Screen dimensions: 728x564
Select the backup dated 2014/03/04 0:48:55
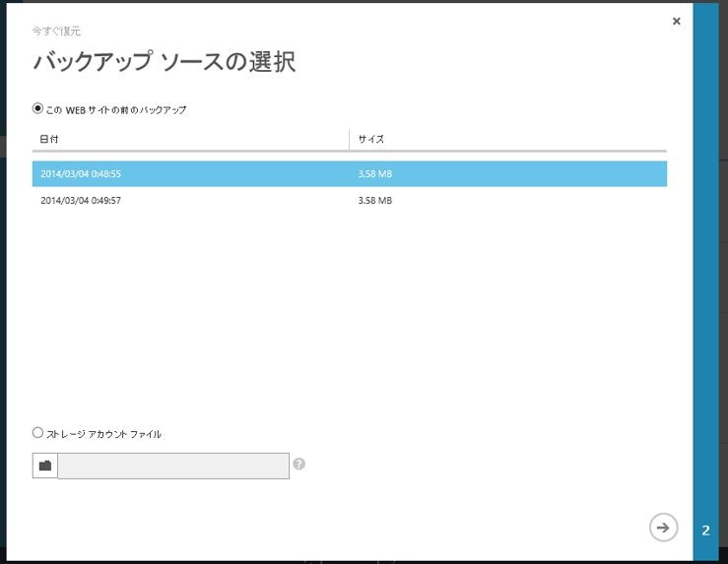click(350, 174)
